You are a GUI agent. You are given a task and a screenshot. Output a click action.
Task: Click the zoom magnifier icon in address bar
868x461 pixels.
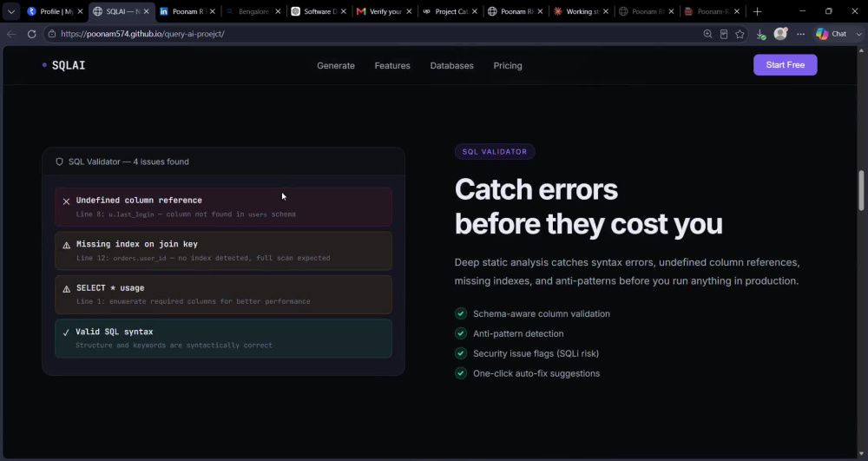pyautogui.click(x=707, y=34)
